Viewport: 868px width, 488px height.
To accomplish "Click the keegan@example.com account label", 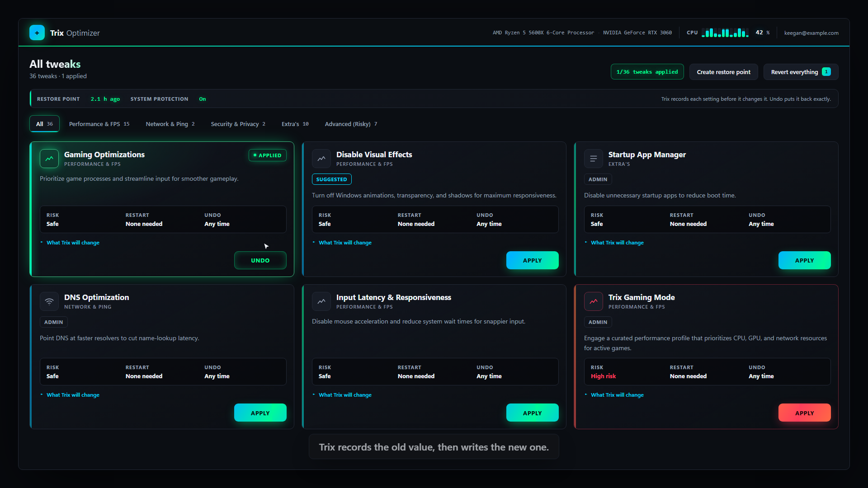I will [811, 33].
